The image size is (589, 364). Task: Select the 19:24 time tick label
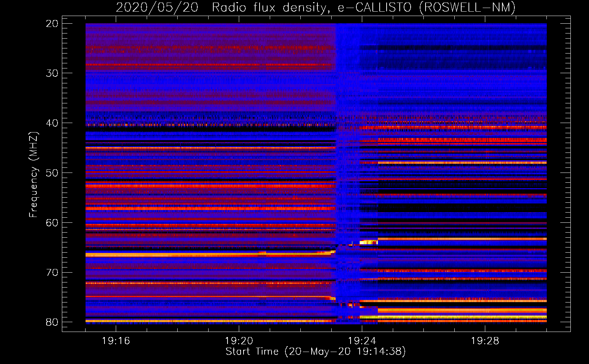[362, 341]
